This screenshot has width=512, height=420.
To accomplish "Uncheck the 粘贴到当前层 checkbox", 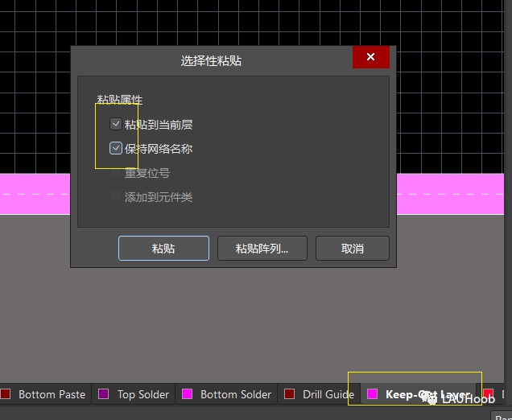I will click(x=116, y=124).
